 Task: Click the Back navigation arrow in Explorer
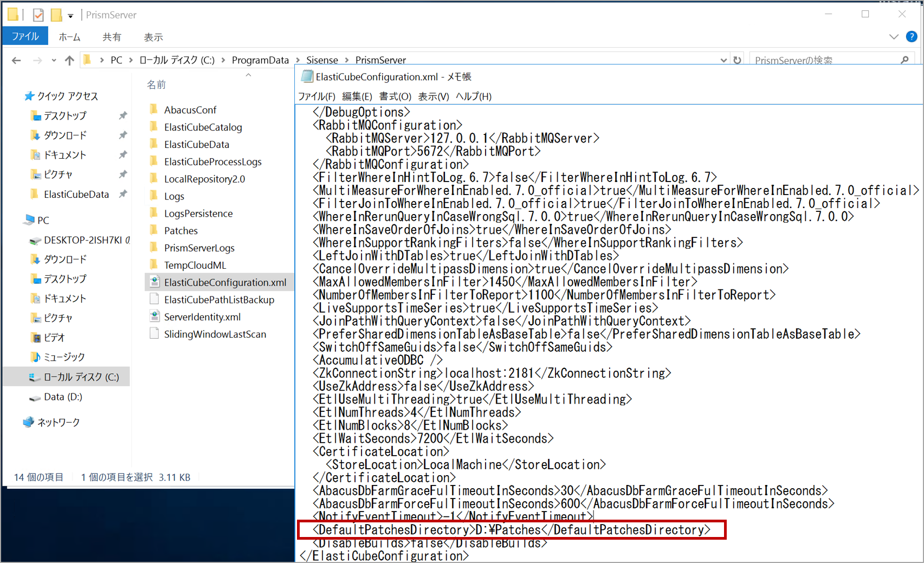[x=16, y=60]
